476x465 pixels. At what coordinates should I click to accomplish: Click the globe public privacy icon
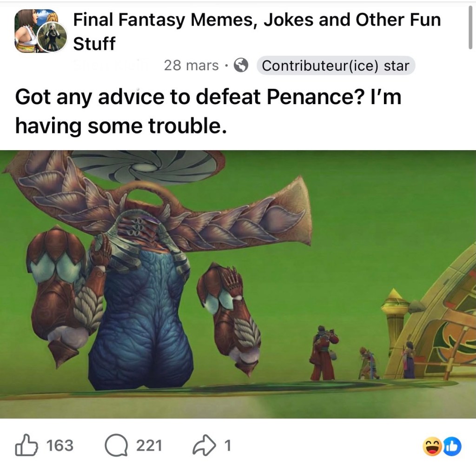(241, 65)
